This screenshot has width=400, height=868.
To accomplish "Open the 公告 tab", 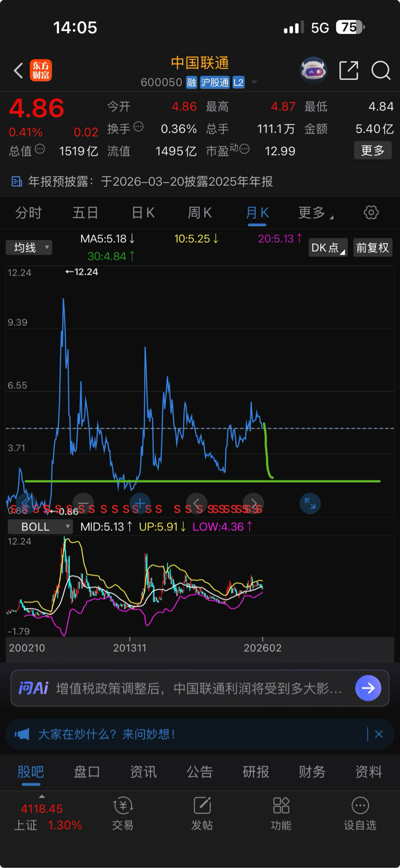I will click(x=200, y=772).
